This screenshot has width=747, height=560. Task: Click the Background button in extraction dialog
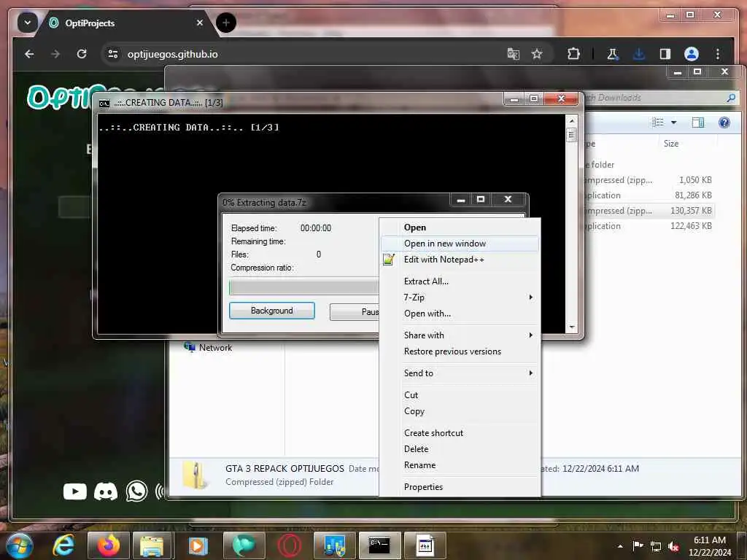click(271, 311)
